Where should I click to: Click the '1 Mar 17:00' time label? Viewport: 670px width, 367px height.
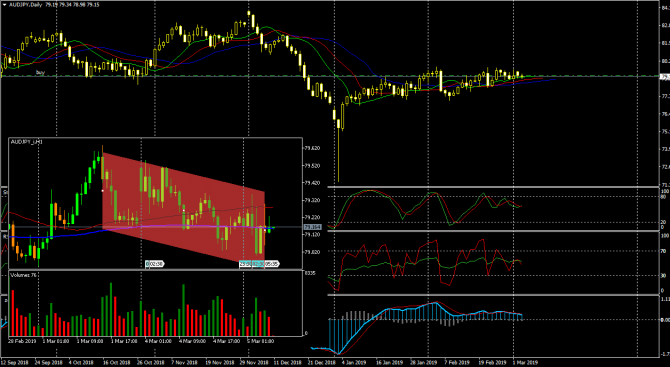coord(124,341)
